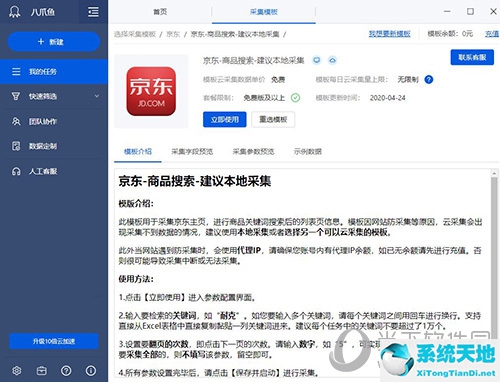
Task: Click the 我的任务 list icon
Action: [x=16, y=72]
